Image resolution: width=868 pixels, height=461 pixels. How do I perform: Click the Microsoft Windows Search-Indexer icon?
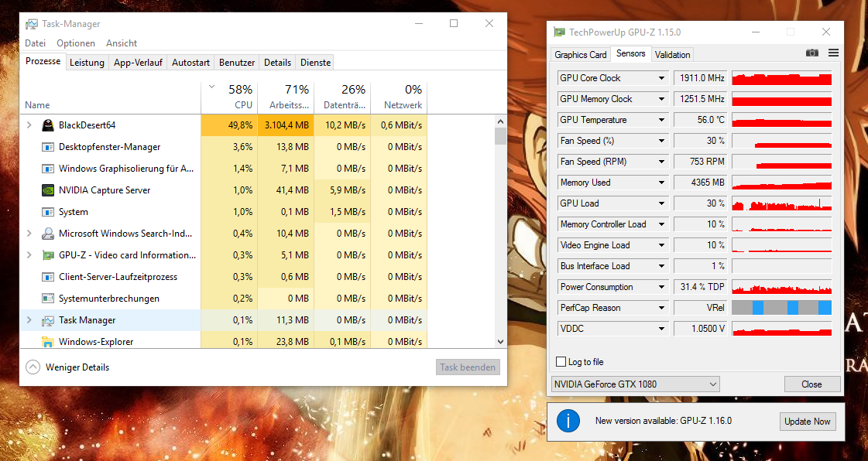pos(48,234)
